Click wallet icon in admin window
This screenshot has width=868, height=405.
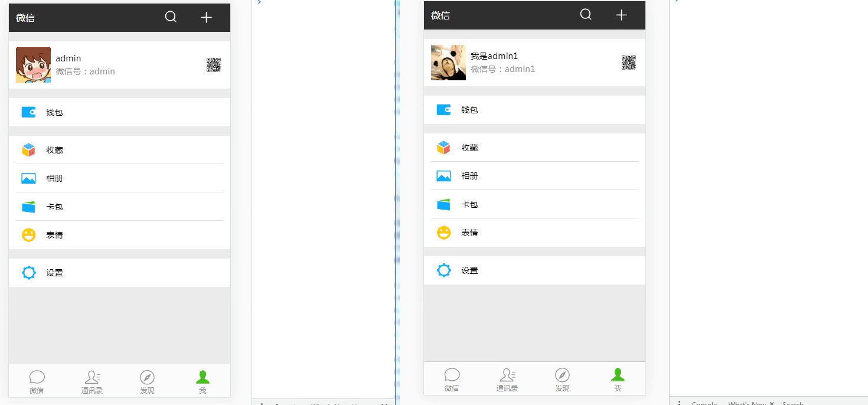click(29, 112)
